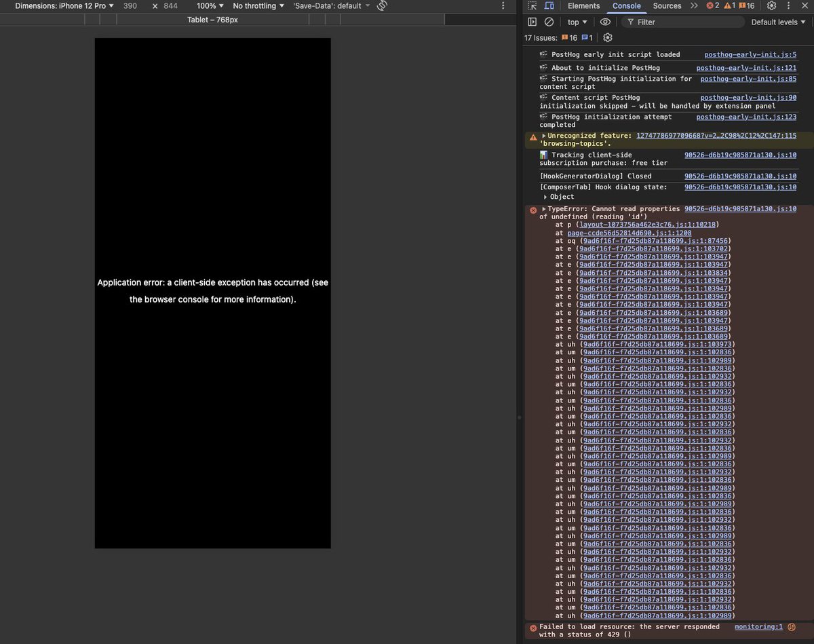Click the 17 Issues label
Image resolution: width=814 pixels, height=644 pixels.
pyautogui.click(x=541, y=38)
